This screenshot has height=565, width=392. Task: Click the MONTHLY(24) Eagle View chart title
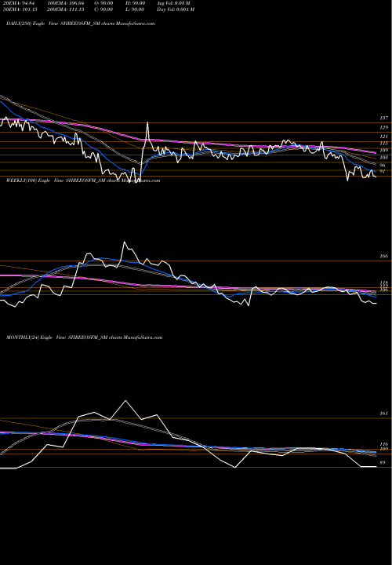pos(84,337)
